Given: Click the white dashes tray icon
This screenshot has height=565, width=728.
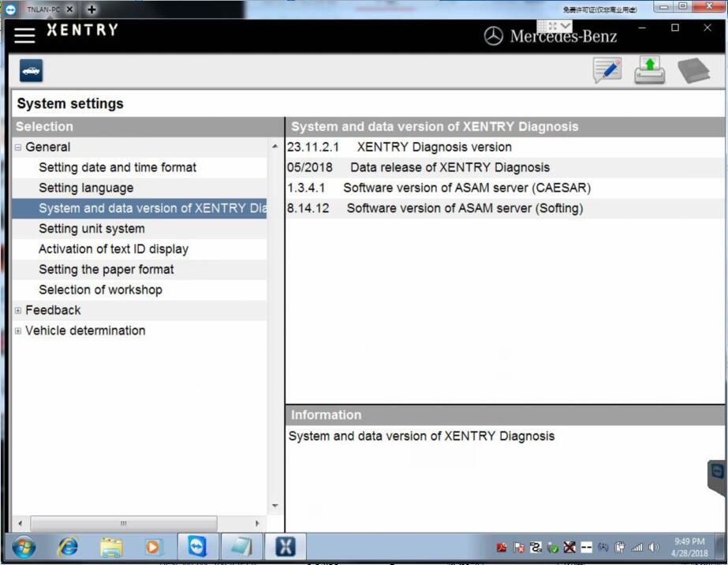Looking at the screenshot, I should click(586, 548).
